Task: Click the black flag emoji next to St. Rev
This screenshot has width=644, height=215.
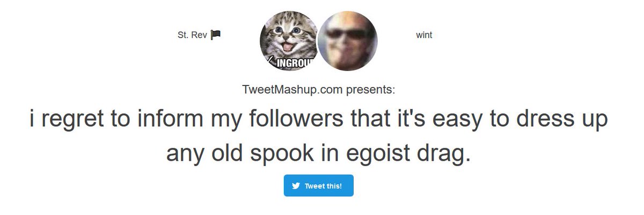Action: coord(216,35)
